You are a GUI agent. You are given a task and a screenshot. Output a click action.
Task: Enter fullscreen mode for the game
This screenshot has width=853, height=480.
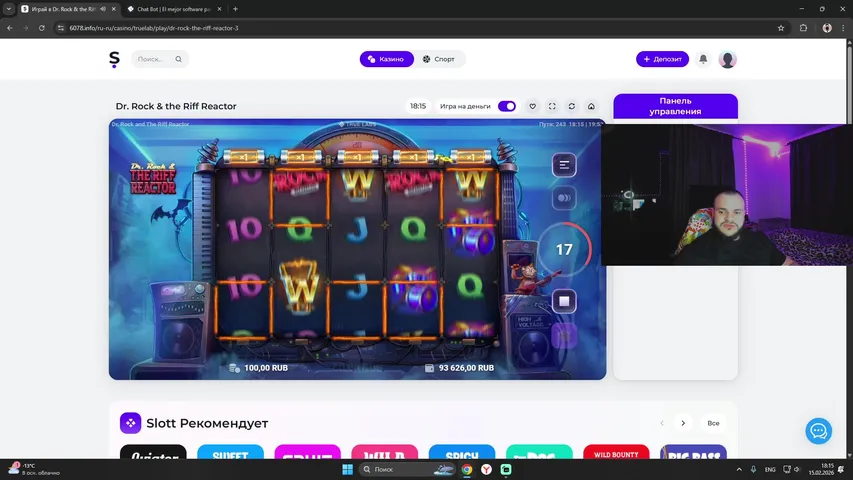point(552,106)
